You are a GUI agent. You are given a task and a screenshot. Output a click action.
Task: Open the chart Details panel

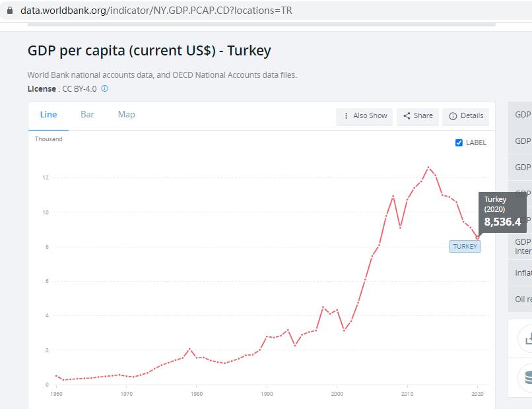pos(466,116)
